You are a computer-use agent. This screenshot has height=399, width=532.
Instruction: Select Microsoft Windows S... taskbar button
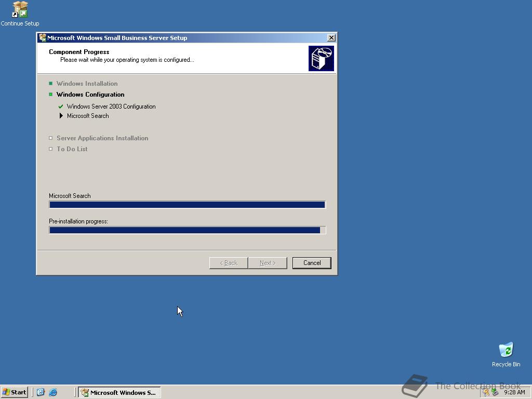[119, 393]
